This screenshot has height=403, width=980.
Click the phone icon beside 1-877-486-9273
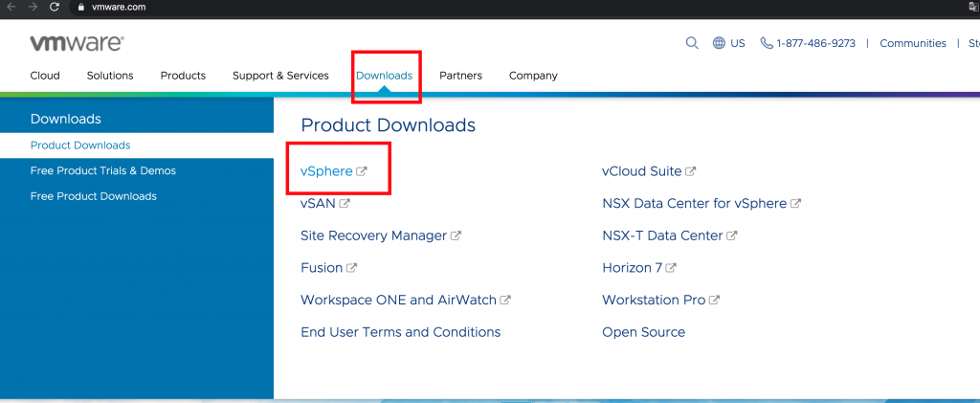click(x=766, y=43)
